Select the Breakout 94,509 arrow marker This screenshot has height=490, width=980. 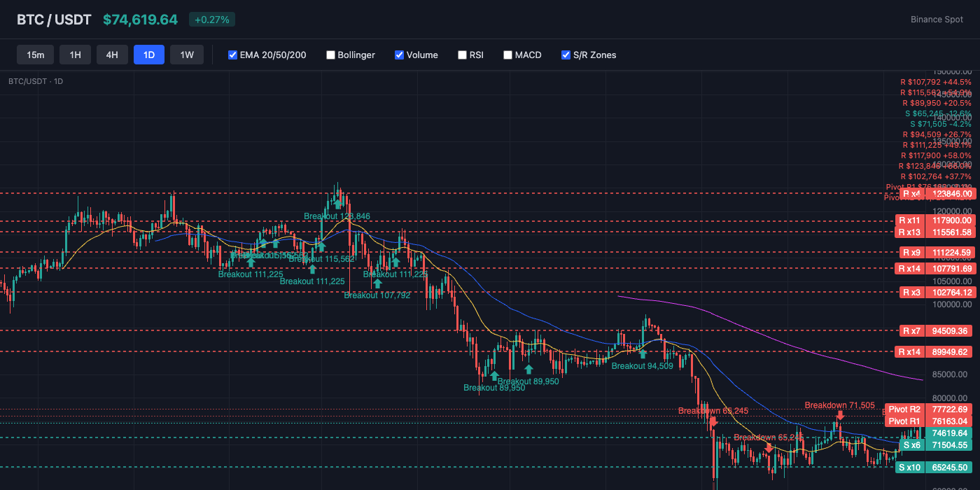point(643,355)
